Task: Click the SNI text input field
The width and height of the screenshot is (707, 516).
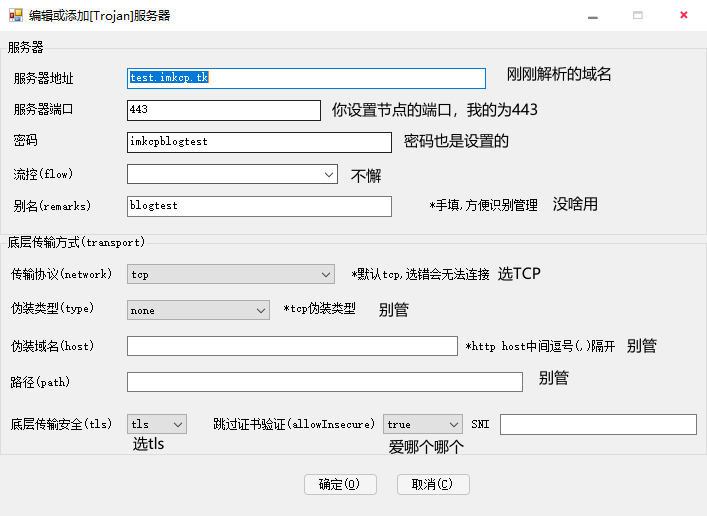Action: pyautogui.click(x=597, y=425)
